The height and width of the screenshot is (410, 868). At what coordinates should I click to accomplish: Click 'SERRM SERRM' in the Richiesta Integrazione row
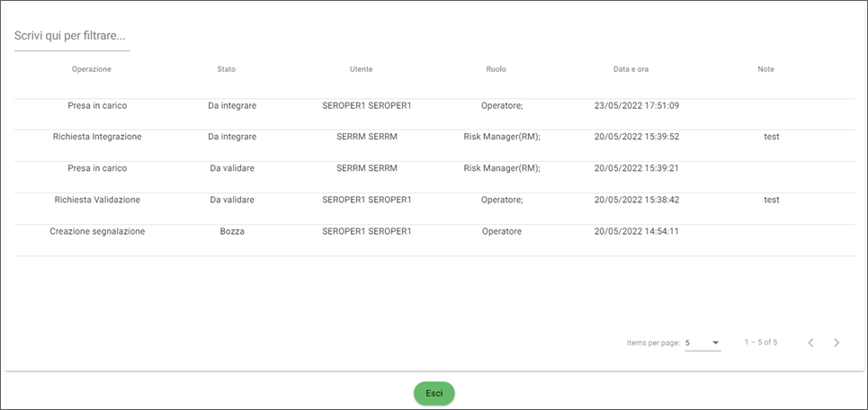367,137
